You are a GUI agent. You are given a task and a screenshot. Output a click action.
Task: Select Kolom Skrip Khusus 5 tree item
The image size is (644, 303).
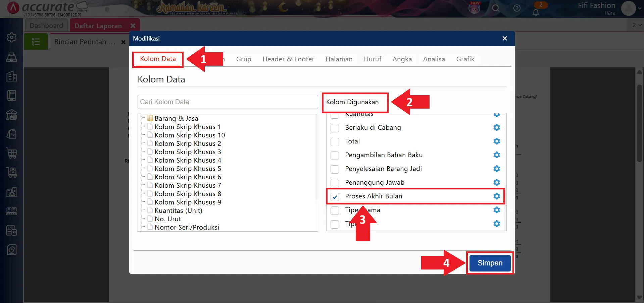pos(188,169)
